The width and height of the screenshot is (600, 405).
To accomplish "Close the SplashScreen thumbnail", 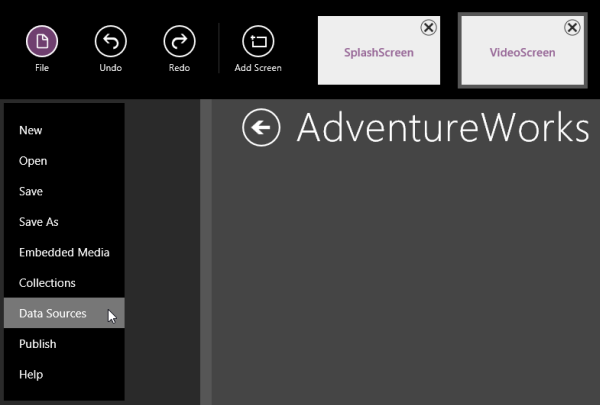I will 429,28.
